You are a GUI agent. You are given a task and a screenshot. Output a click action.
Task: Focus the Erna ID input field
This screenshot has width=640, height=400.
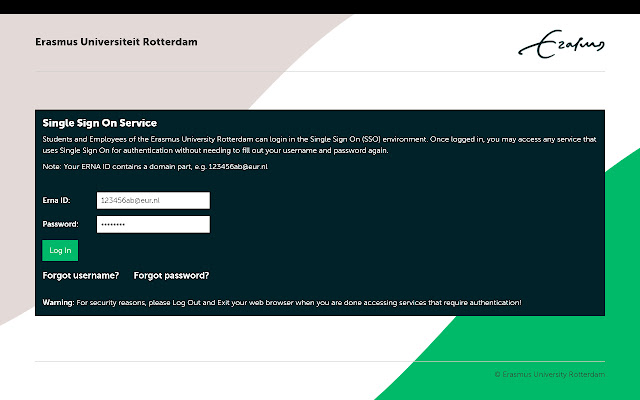click(x=152, y=200)
